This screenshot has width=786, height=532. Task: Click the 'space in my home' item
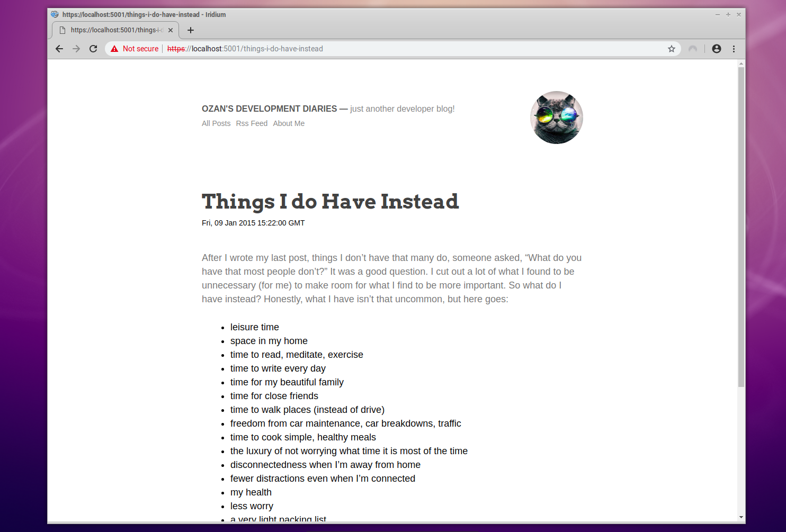(x=269, y=341)
